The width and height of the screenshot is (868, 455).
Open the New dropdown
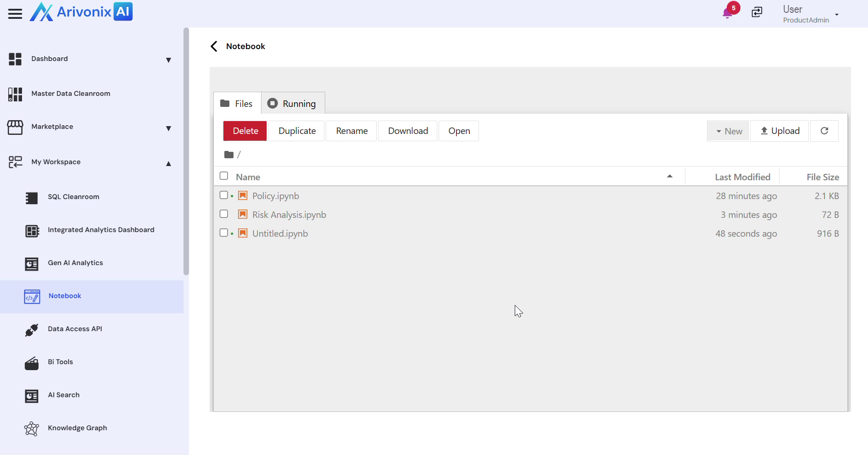click(x=728, y=131)
